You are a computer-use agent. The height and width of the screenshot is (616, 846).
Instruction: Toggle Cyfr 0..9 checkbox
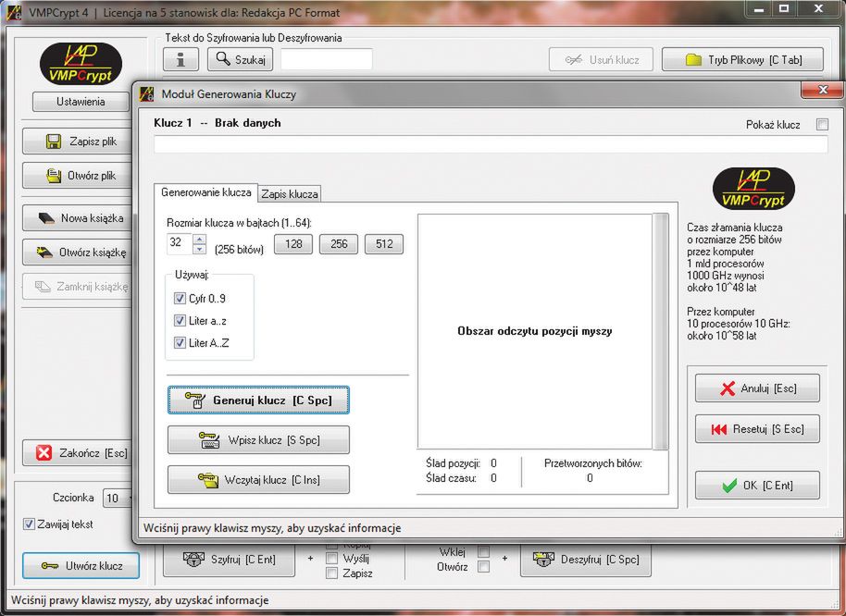[x=180, y=298]
